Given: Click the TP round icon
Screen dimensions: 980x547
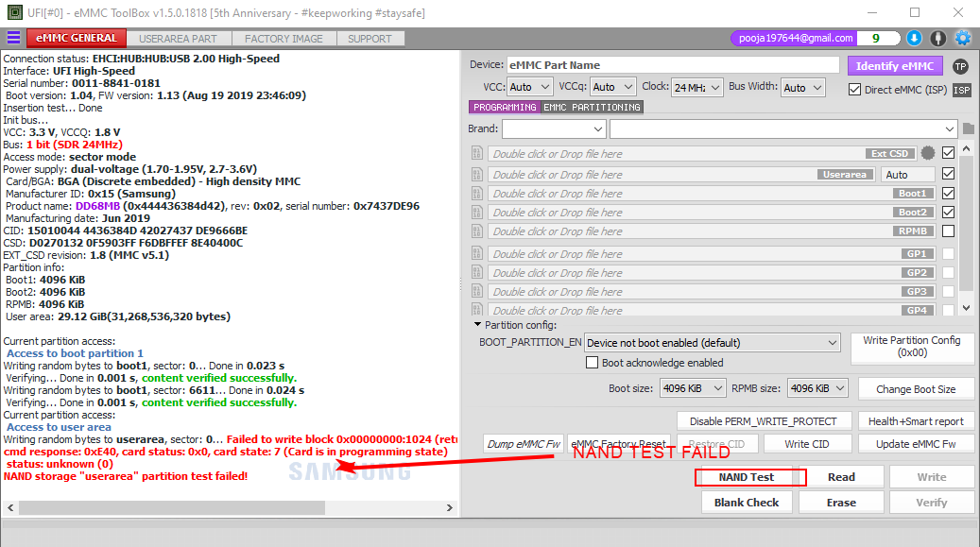Looking at the screenshot, I should (x=960, y=66).
